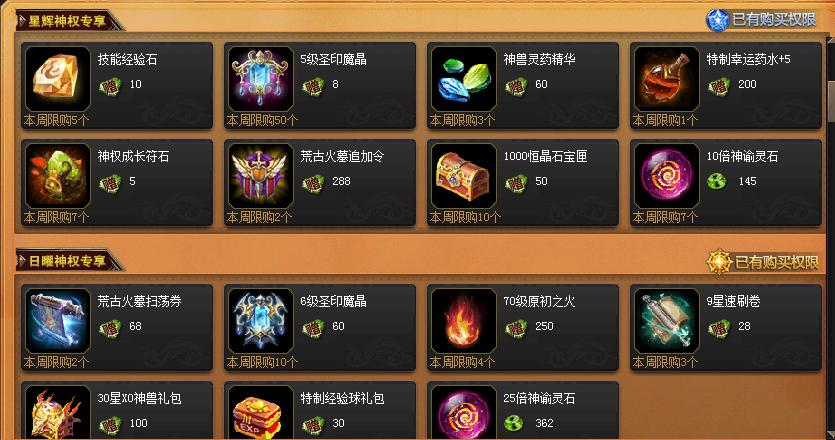Open the 星辉神权专享 section header
This screenshot has height=440, width=835.
(x=67, y=21)
